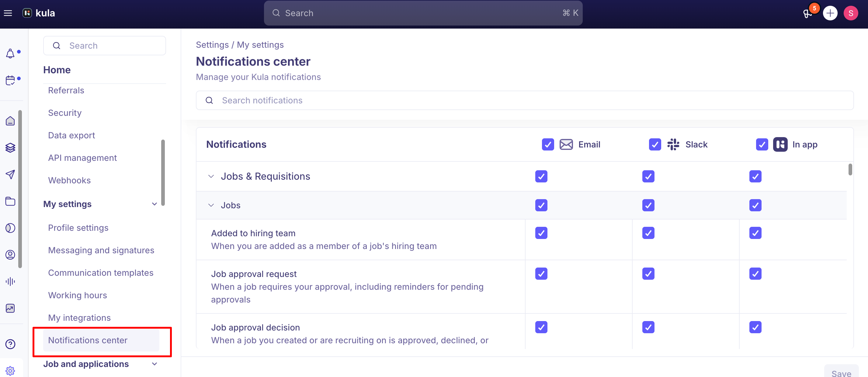Toggle In app checkbox for Job approval request

point(755,274)
